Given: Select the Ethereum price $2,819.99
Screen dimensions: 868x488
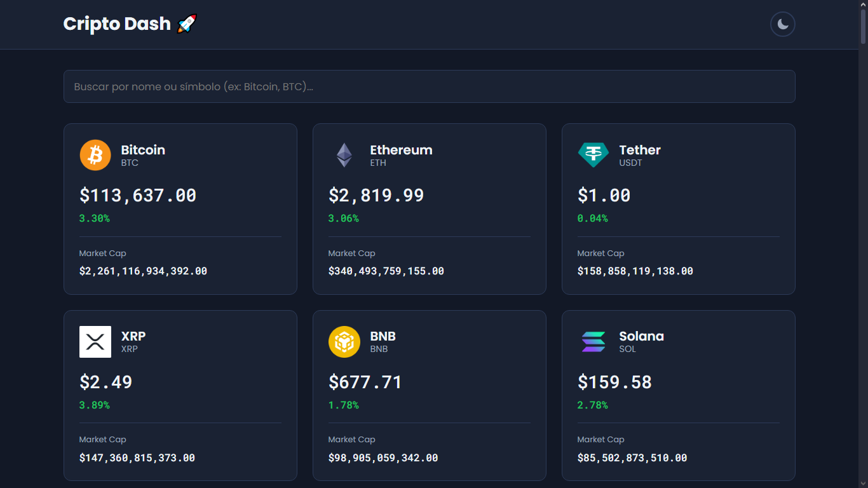Looking at the screenshot, I should [x=376, y=195].
